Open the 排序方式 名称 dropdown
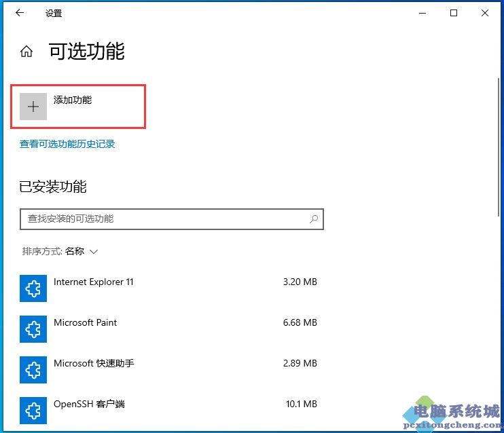504x433 pixels. pyautogui.click(x=60, y=251)
